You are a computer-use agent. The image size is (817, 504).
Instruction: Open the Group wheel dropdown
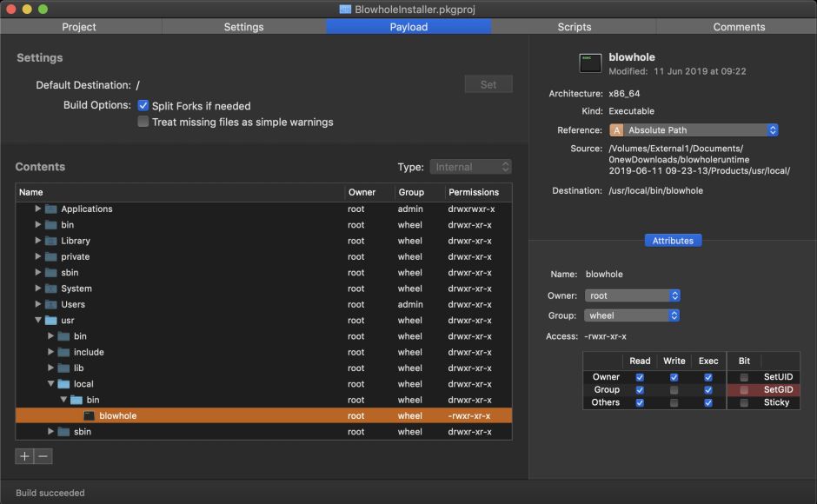(632, 315)
